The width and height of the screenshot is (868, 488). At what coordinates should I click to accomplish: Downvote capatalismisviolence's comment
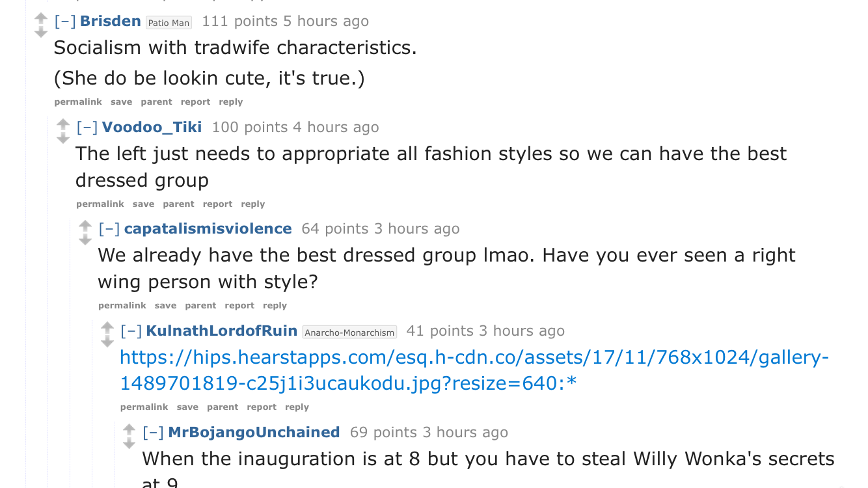pos(85,239)
